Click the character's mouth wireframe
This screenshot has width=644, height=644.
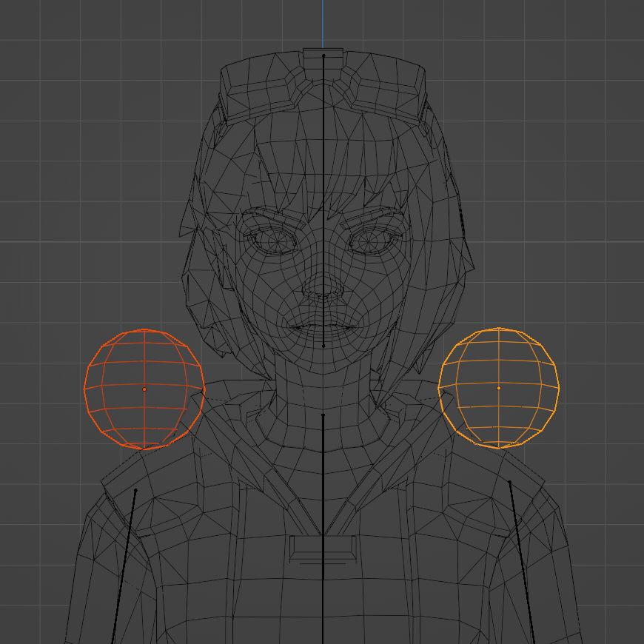(x=323, y=327)
